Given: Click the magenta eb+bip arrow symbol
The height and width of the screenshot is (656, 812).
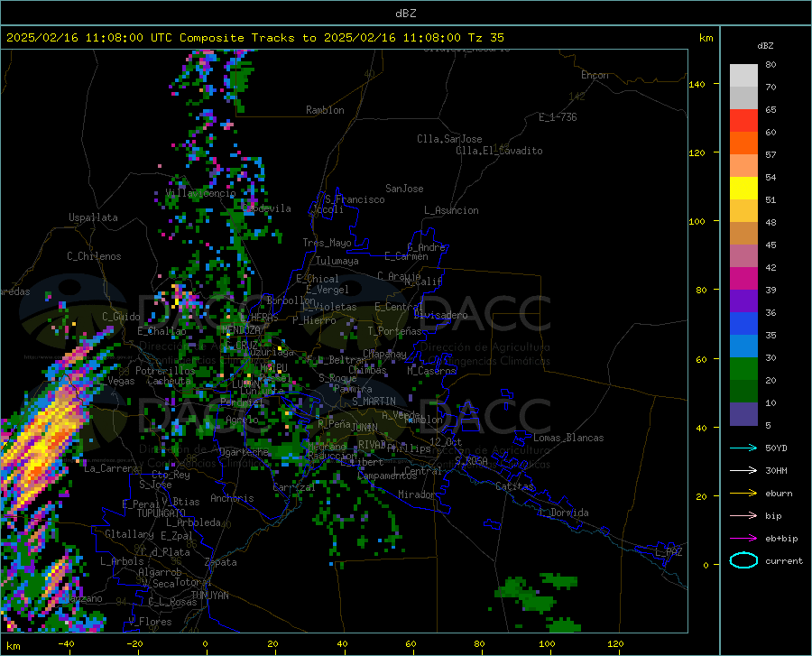Looking at the screenshot, I should 743,539.
